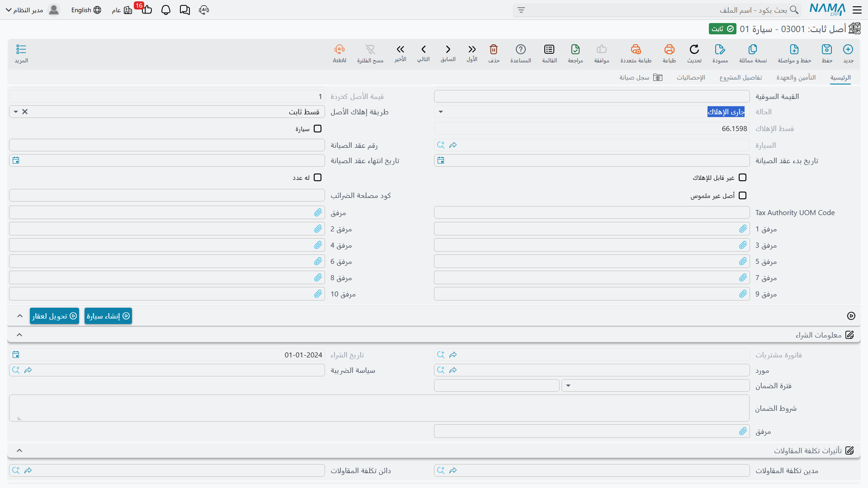The image size is (868, 488).
Task: Open سجل صيانة tab
Action: tap(641, 78)
